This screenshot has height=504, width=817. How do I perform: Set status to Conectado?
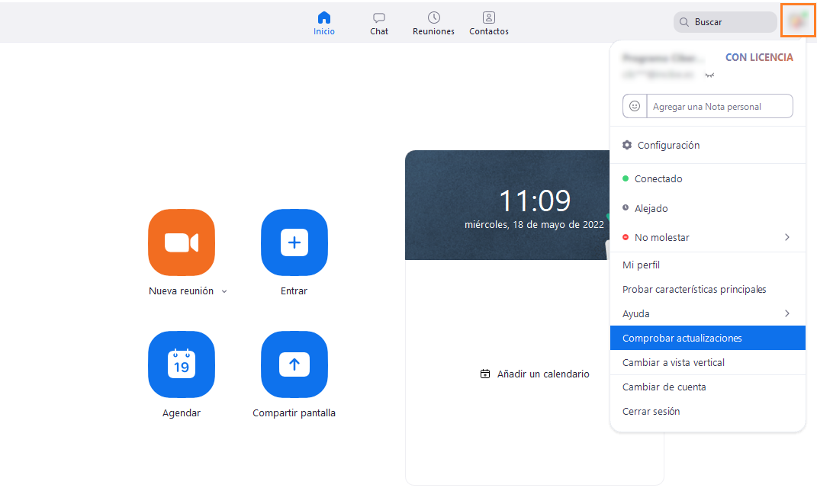tap(658, 178)
